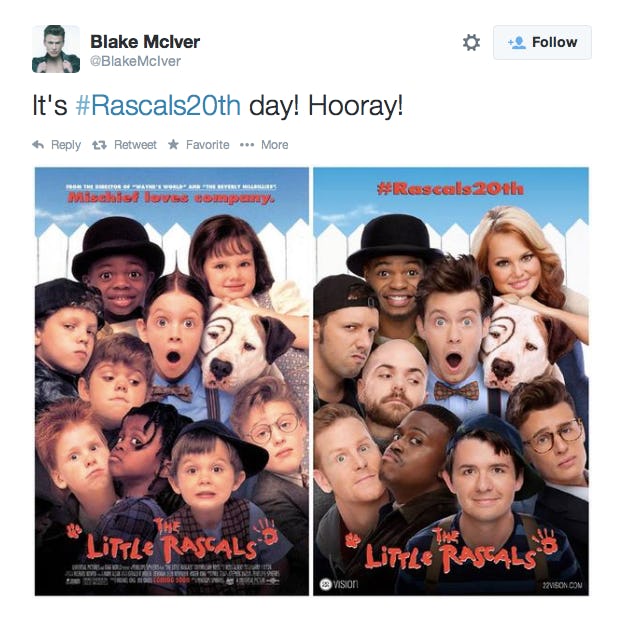Click the Retweet text label
Image resolution: width=622 pixels, height=619 pixels.
[x=135, y=145]
